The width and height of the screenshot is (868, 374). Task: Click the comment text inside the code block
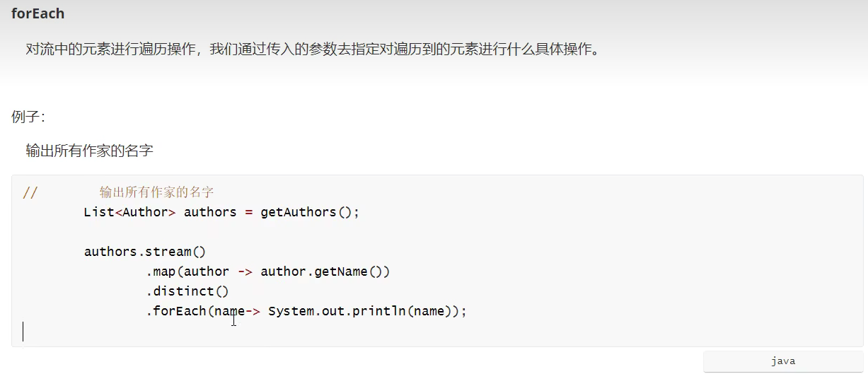click(x=156, y=192)
